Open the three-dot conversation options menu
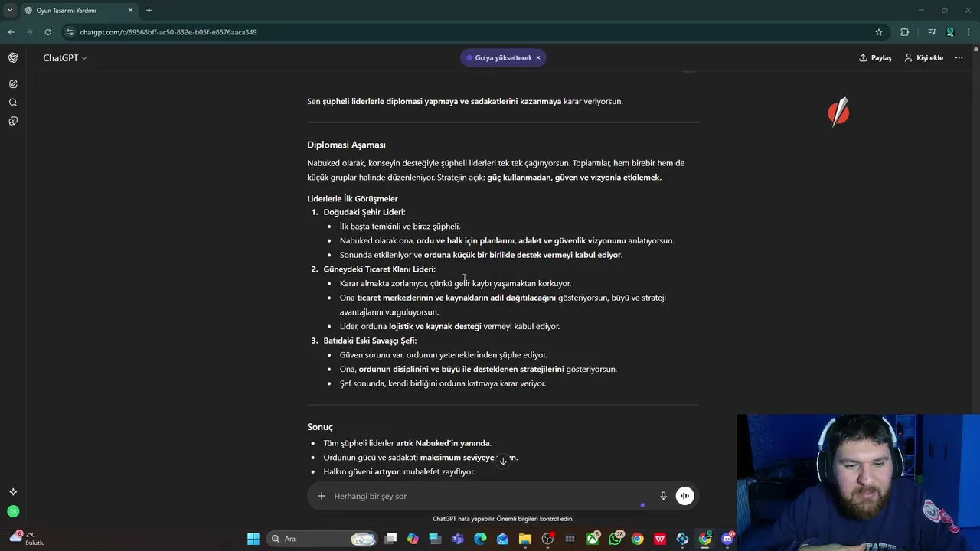This screenshot has width=980, height=551. [959, 58]
